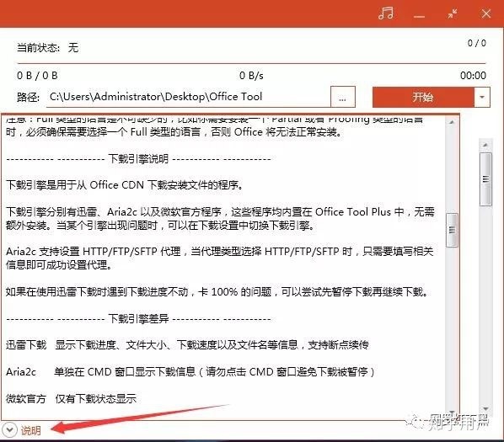Close the Office Tool window
Screen dimensions: 504x442
(x=485, y=13)
